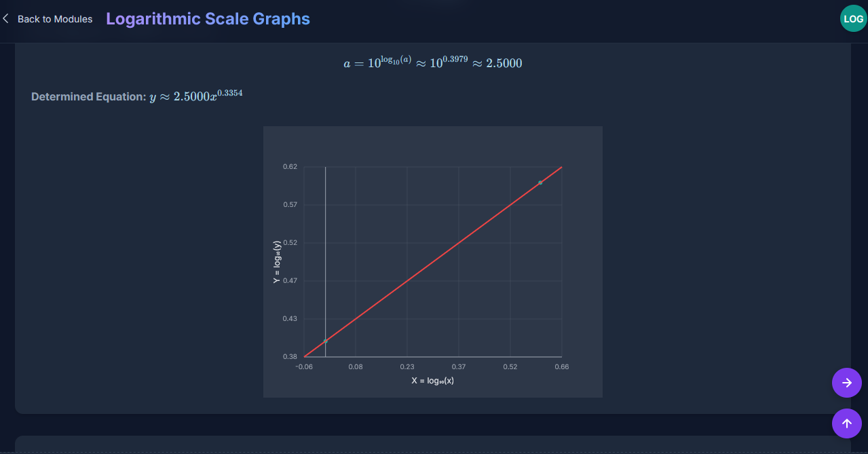Go to Back to Modules link
Image resolution: width=868 pixels, height=454 pixels.
pos(54,19)
